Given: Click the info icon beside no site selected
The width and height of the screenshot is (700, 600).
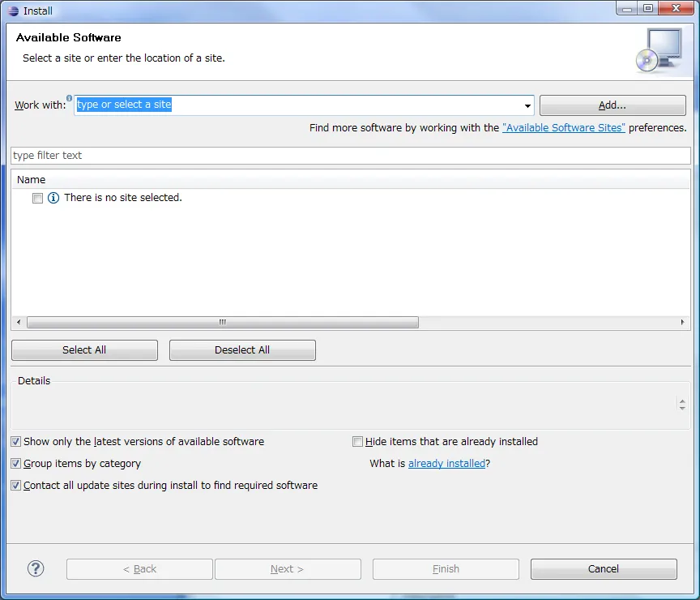Looking at the screenshot, I should [x=53, y=198].
